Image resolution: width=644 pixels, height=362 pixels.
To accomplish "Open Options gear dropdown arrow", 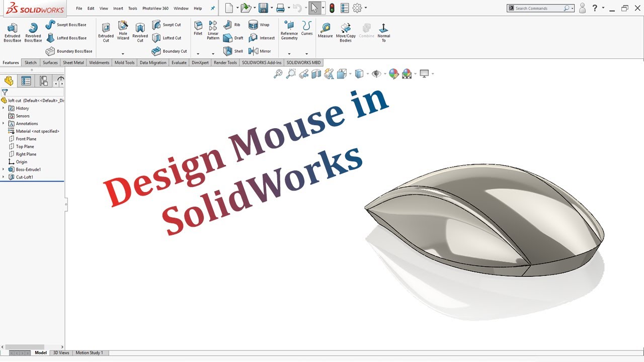I will [x=366, y=8].
